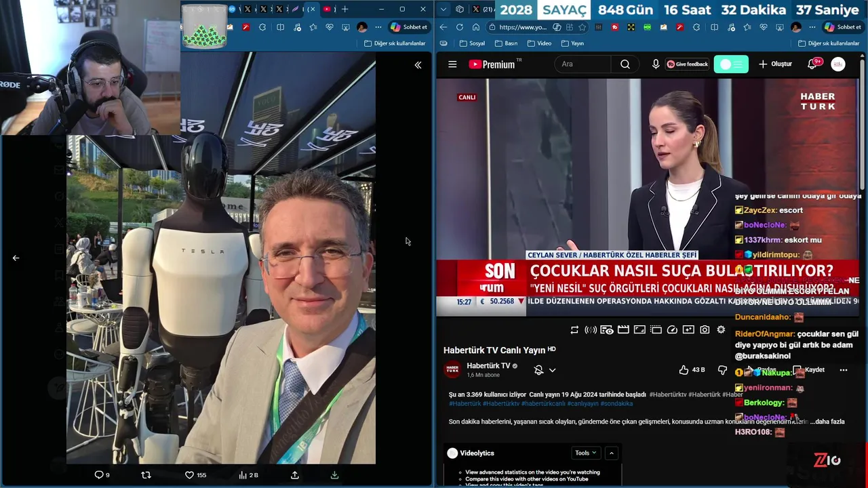Open the YouTube hamburger guide menu
This screenshot has width=868, height=488.
click(452, 64)
